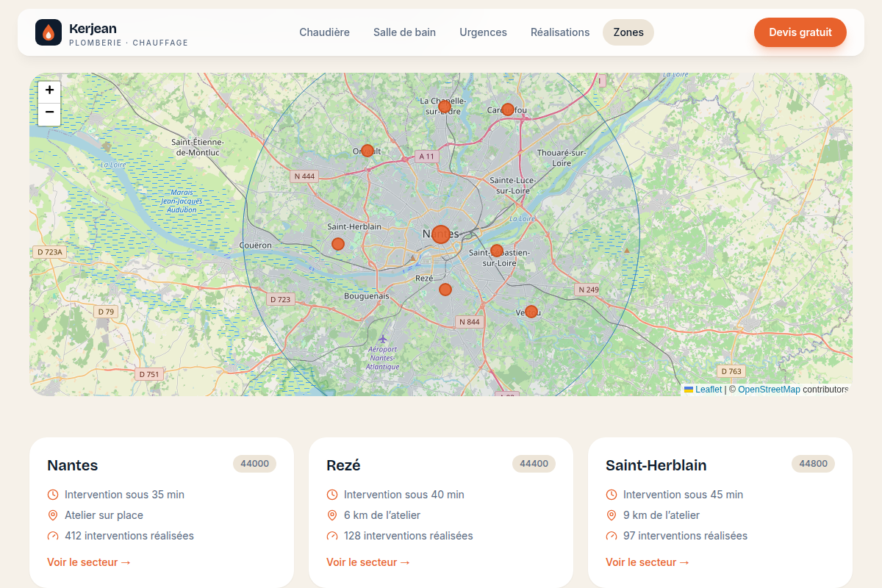The height and width of the screenshot is (588, 882).
Task: Open Voir le secteur for Nantes
Action: click(x=89, y=562)
